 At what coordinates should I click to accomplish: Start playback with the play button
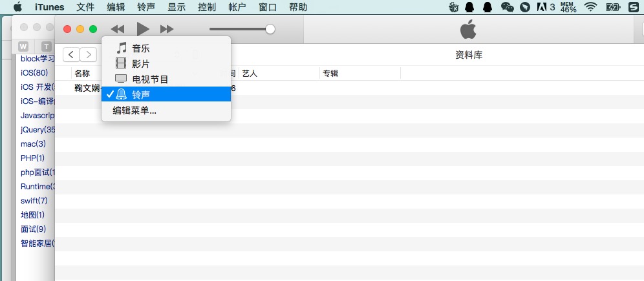pyautogui.click(x=142, y=29)
